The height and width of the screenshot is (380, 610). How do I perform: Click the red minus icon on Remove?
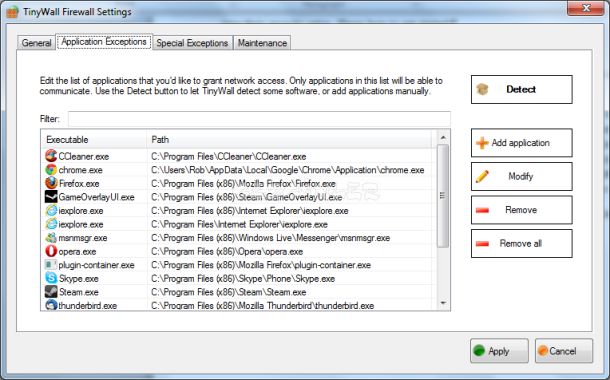(482, 210)
